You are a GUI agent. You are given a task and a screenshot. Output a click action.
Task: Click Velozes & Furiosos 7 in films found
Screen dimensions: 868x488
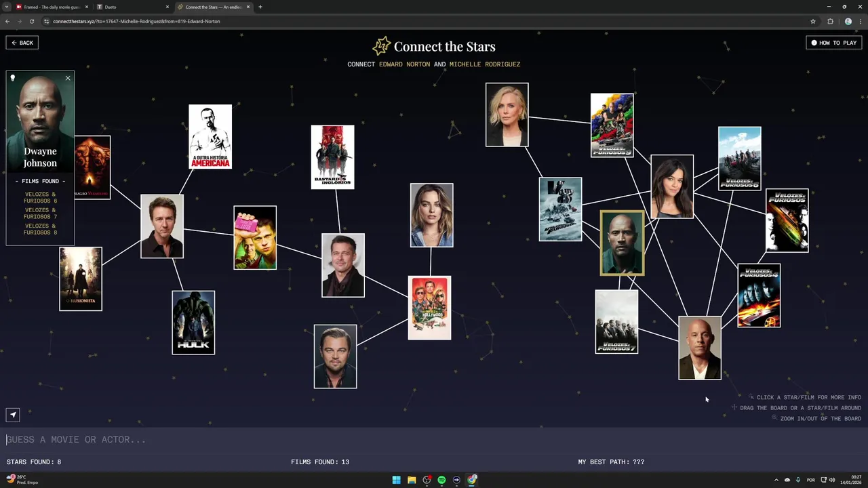(40, 213)
